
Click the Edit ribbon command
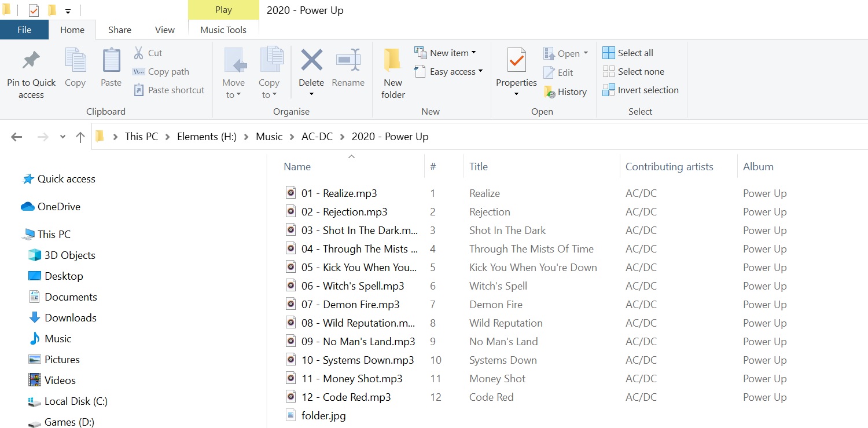(558, 73)
